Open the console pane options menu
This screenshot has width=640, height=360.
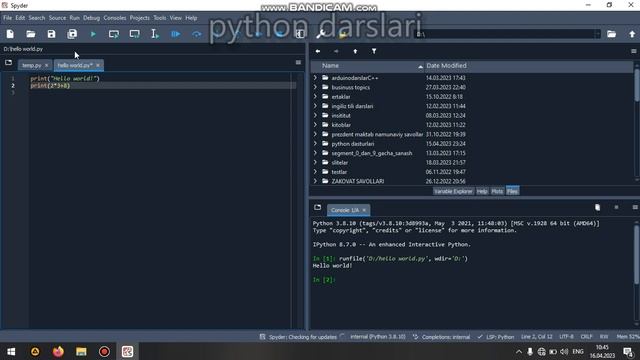(635, 208)
